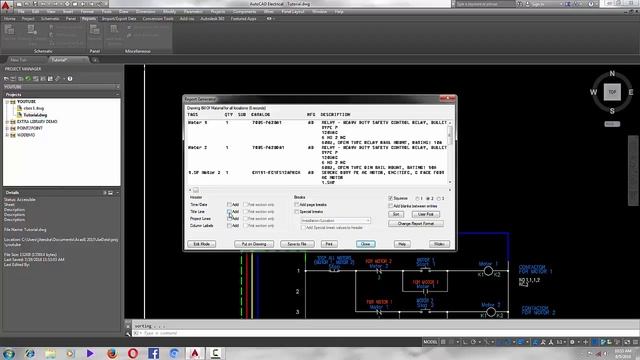Image resolution: width=640 pixels, height=360 pixels.
Task: Open Firefox from the taskbar
Action: pyautogui.click(x=112, y=353)
